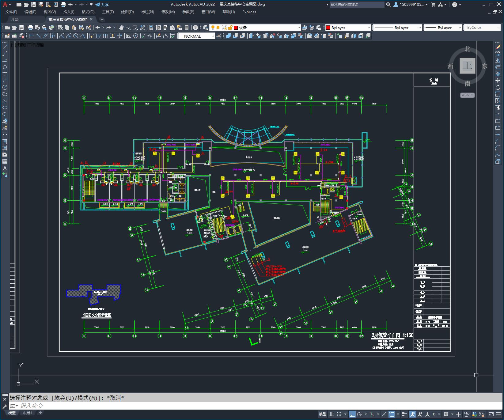The image size is (504, 420).
Task: Click the new drawing tab plus button
Action: tap(102, 19)
